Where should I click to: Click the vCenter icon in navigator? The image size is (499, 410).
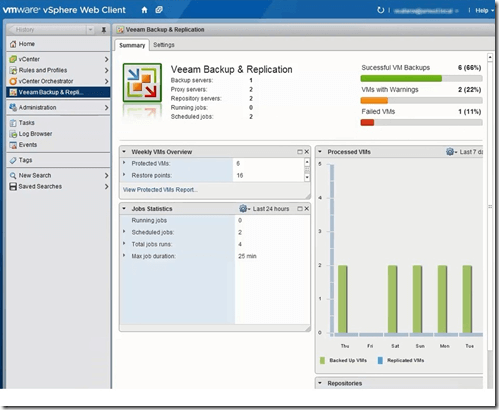coord(13,59)
